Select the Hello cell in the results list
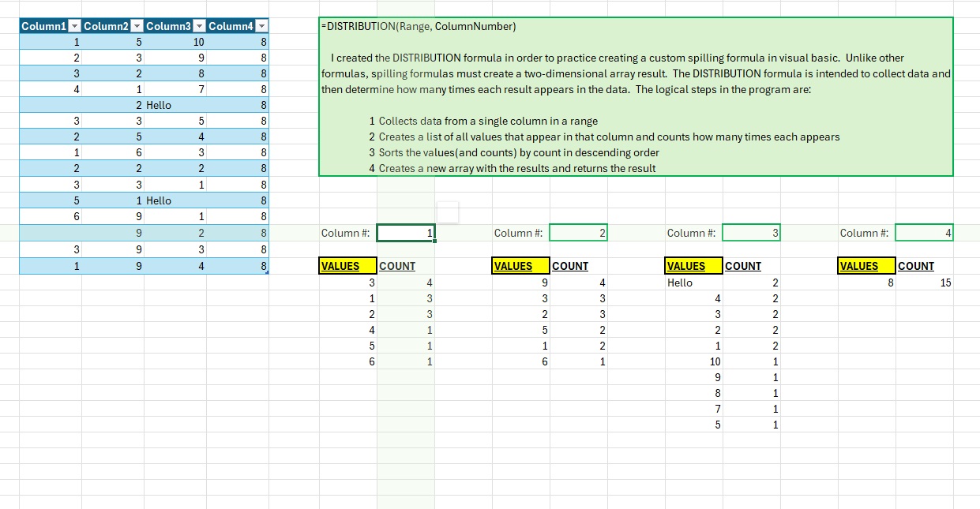This screenshot has height=509, width=980. pyautogui.click(x=680, y=283)
